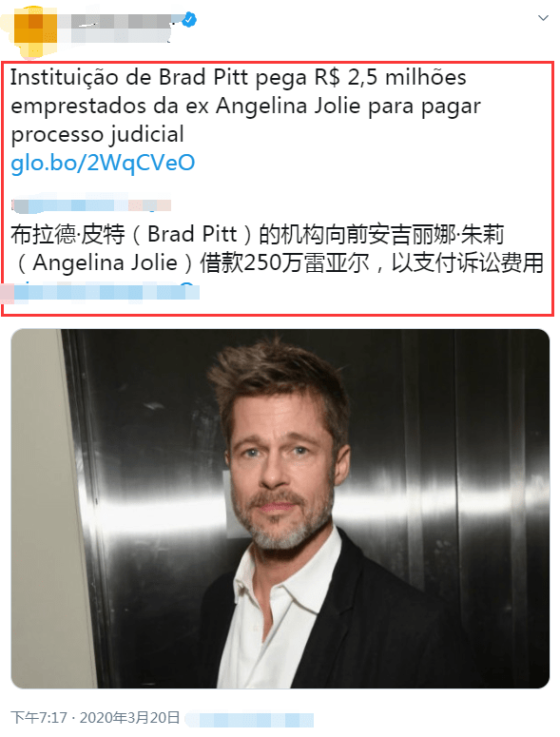The width and height of the screenshot is (560, 737).
Task: Click the blue verified badge icon
Action: 189,20
